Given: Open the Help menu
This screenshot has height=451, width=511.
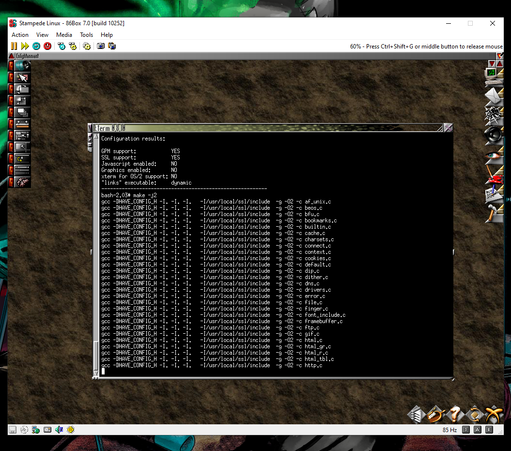Looking at the screenshot, I should (107, 35).
